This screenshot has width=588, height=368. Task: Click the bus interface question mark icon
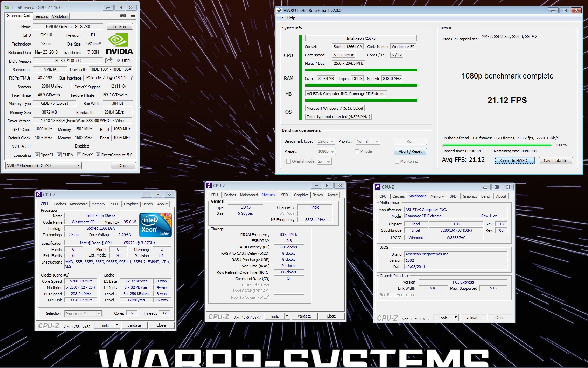[x=132, y=78]
